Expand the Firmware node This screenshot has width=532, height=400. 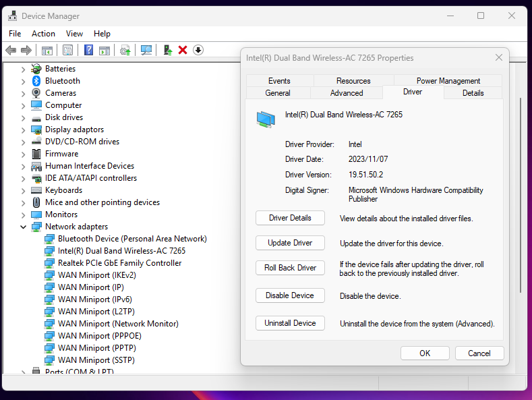point(23,154)
